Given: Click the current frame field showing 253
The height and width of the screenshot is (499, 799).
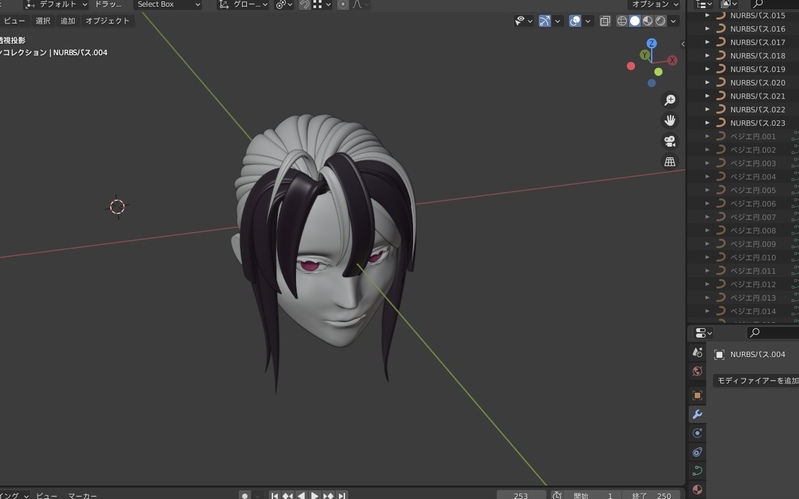Looking at the screenshot, I should pos(521,495).
